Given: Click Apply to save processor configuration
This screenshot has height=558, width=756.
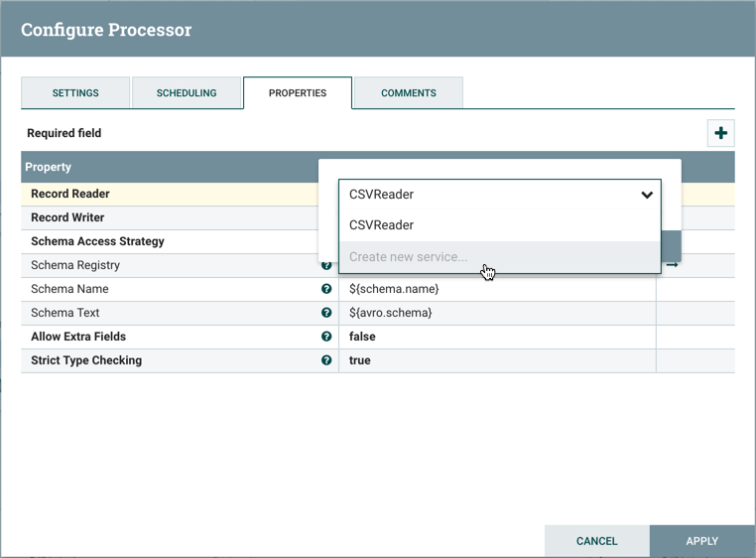Looking at the screenshot, I should [701, 541].
